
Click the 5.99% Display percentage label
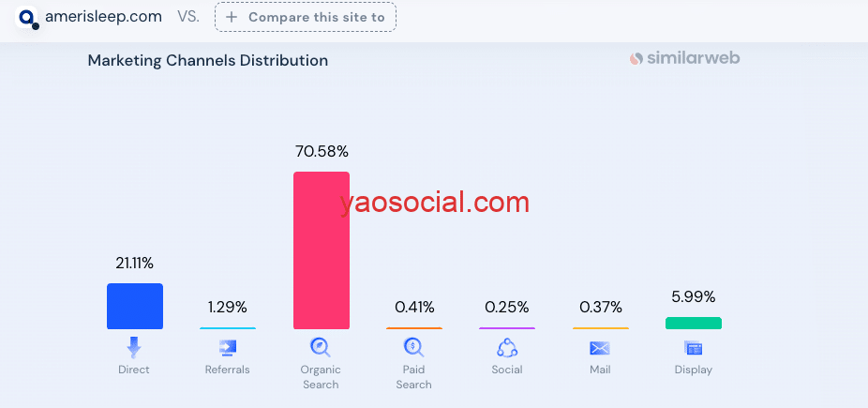694,296
